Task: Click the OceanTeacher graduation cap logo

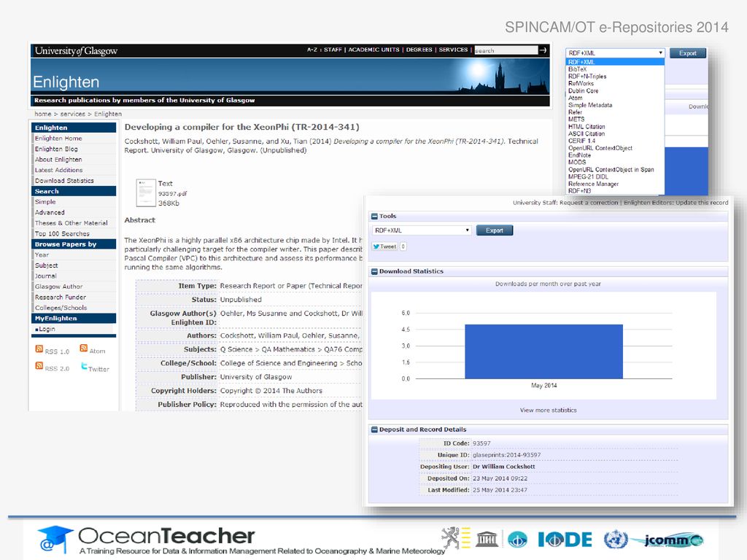Action: pyautogui.click(x=55, y=540)
